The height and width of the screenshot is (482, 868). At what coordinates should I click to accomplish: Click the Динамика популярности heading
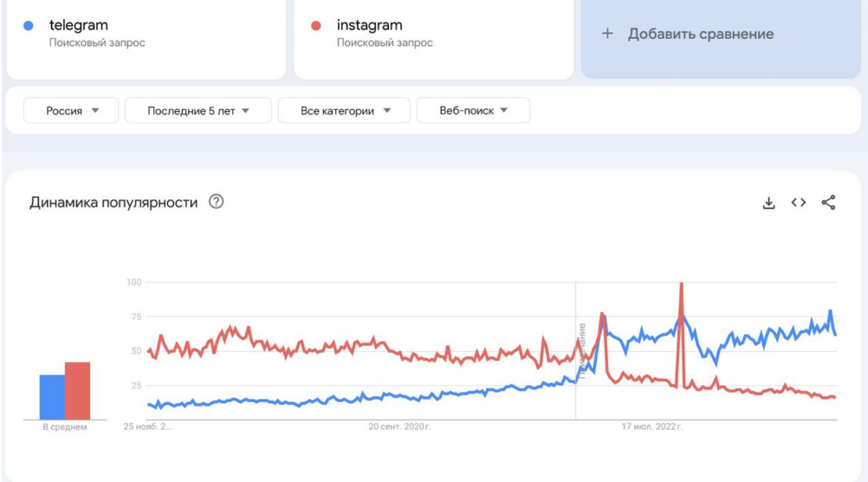pos(113,202)
